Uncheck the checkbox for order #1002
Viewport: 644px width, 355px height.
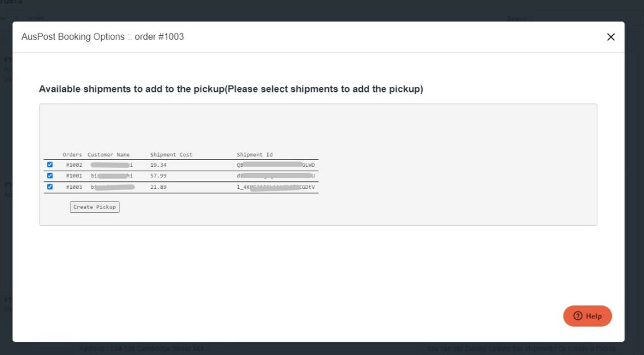pos(50,165)
